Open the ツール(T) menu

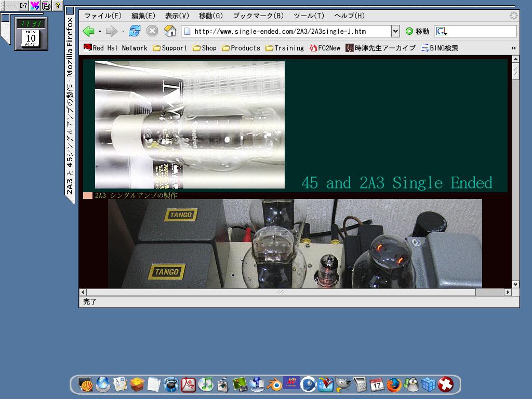(309, 16)
